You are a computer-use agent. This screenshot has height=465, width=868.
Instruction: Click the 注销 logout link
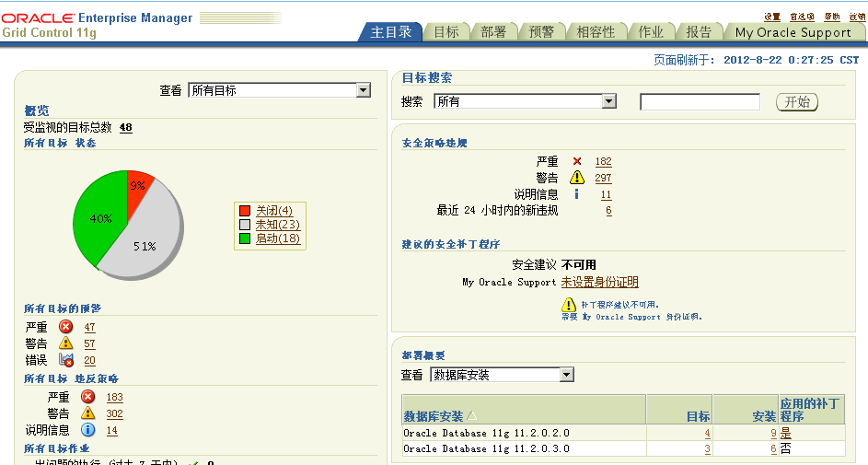point(858,17)
